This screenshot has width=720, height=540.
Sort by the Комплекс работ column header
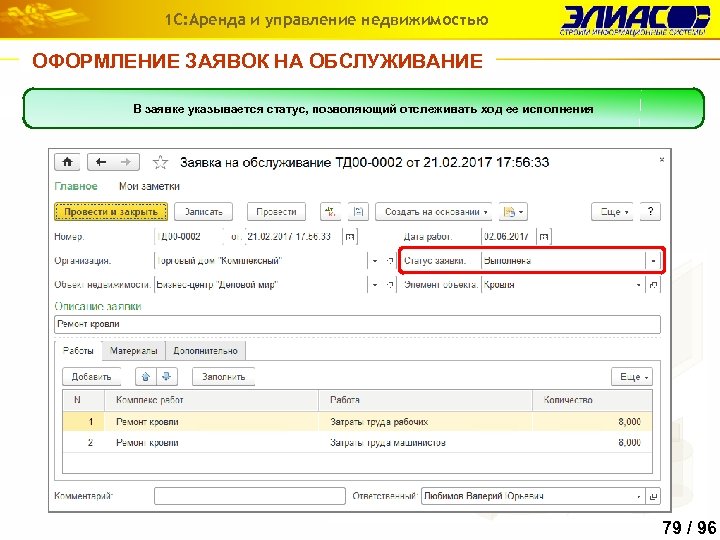tap(211, 400)
